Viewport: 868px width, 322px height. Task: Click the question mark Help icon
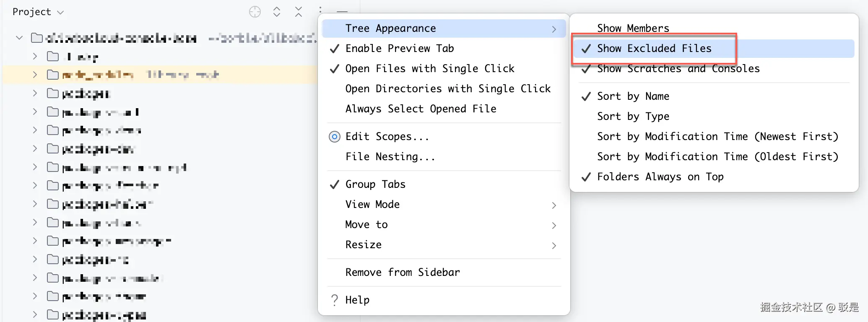tap(335, 300)
